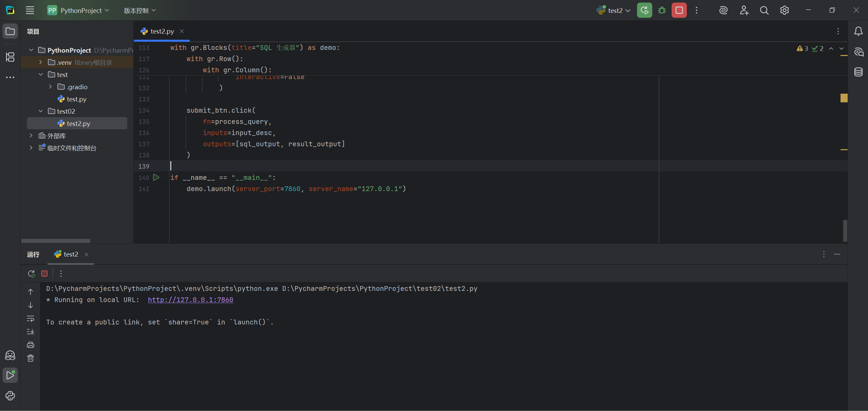Toggle the Project tool window button
Screen dimensions: 868x411
coord(10,31)
